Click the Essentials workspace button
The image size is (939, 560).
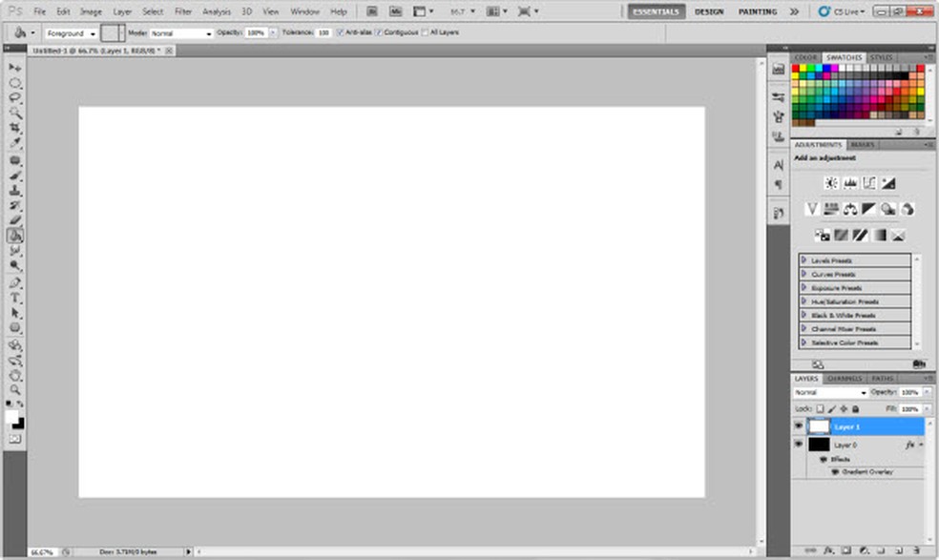(x=656, y=11)
